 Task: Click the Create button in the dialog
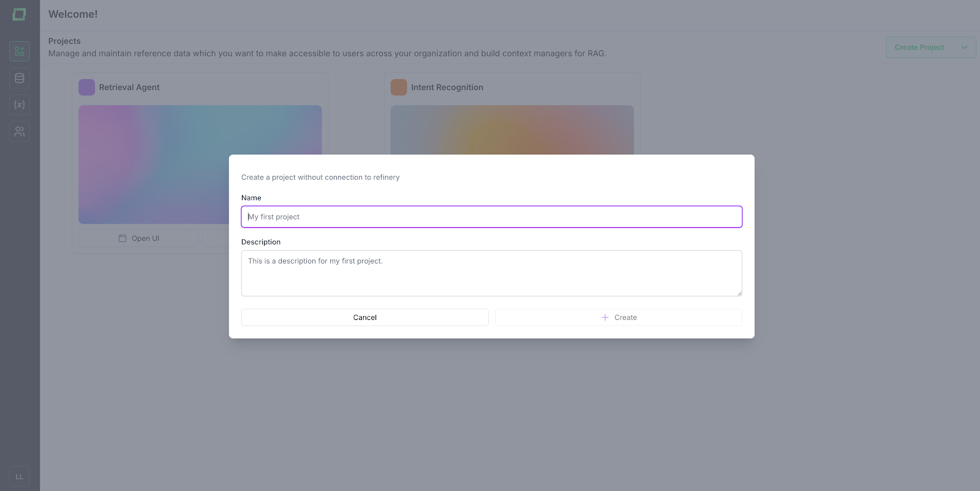[619, 318]
